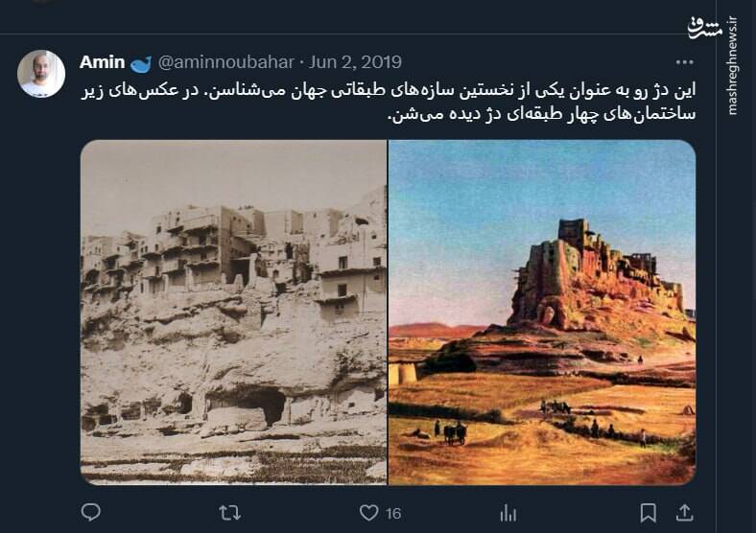Open view analytics bar chart icon
Viewport: 756px width, 533px height.
(x=508, y=513)
